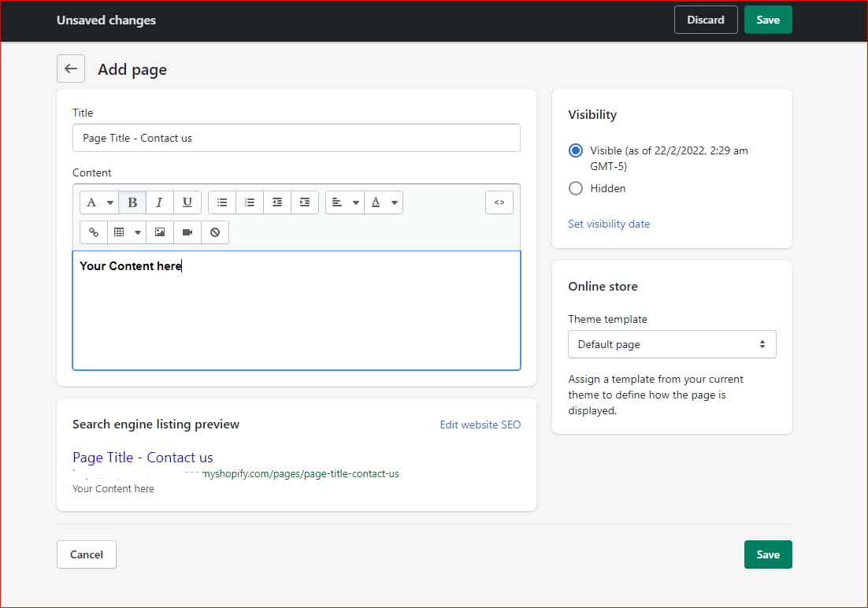Expand the table insert dropdown

[x=138, y=232]
